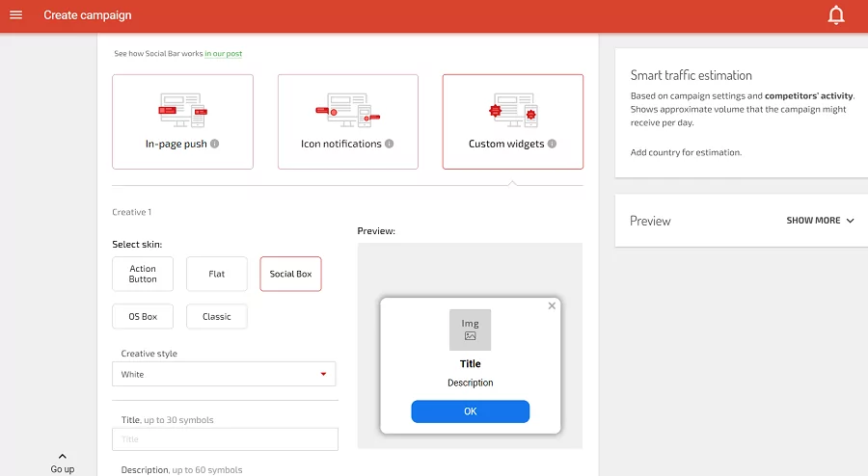Pick the Classic skin
This screenshot has height=476, width=868.
click(x=217, y=316)
